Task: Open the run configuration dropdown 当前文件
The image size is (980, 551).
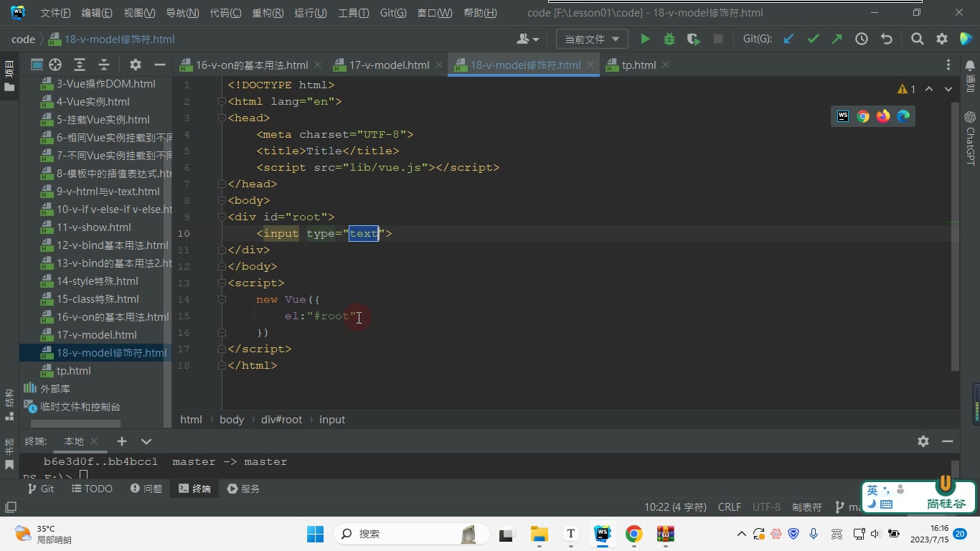Action: coord(591,39)
